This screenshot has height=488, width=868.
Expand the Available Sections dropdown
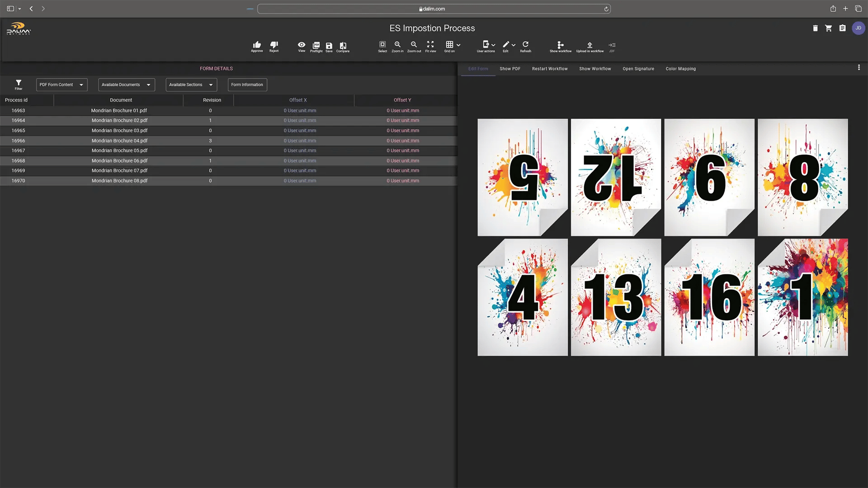pos(191,84)
